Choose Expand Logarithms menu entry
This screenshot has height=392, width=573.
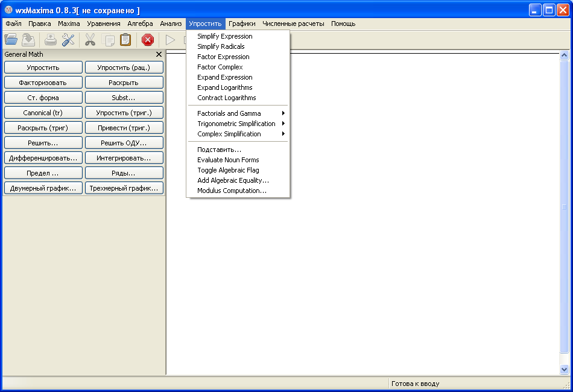[x=238, y=87]
